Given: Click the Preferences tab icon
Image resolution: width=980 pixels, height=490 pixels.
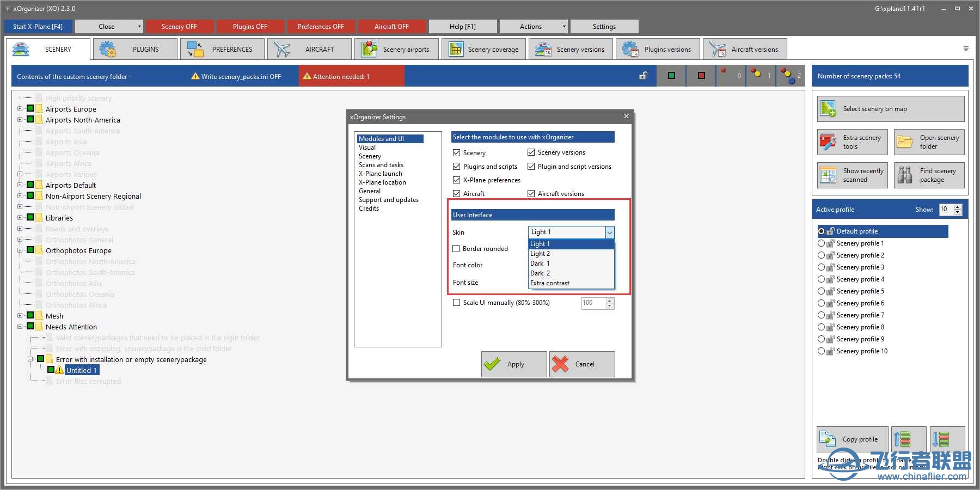Looking at the screenshot, I should coord(195,49).
